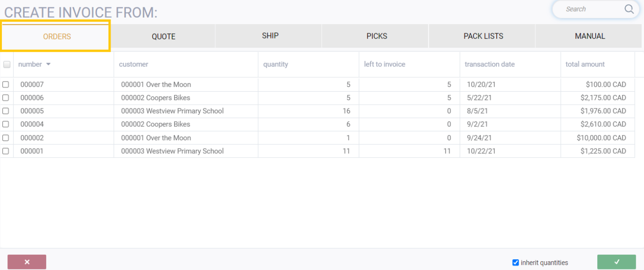644x270 pixels.
Task: Click the search magnifier icon
Action: (x=629, y=9)
